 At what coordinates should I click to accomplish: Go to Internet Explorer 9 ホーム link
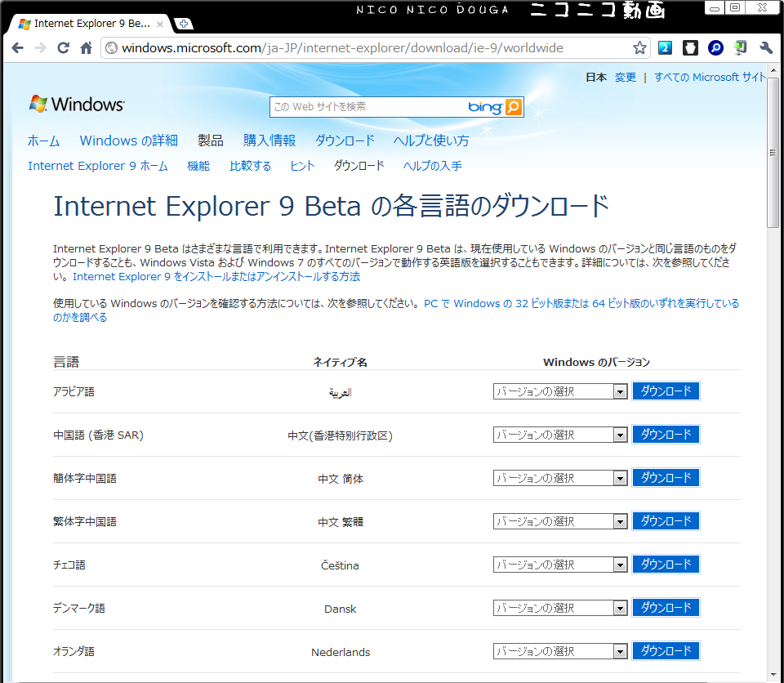98,166
